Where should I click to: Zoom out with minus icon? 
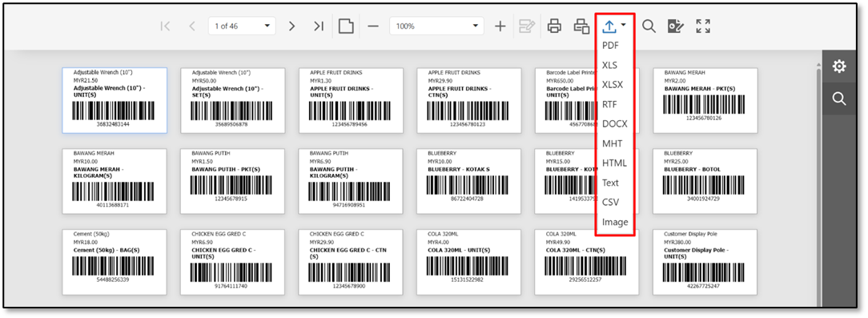coord(373,26)
